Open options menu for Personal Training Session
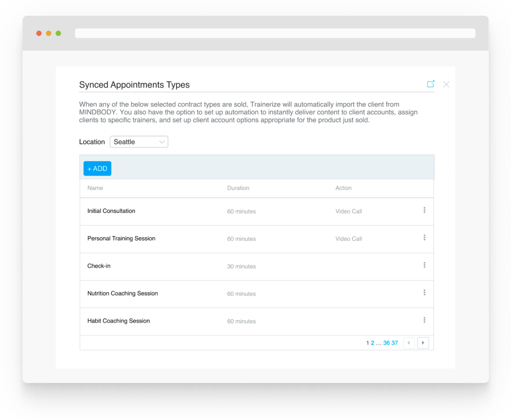Viewport: 511px width, 420px height. coord(424,238)
